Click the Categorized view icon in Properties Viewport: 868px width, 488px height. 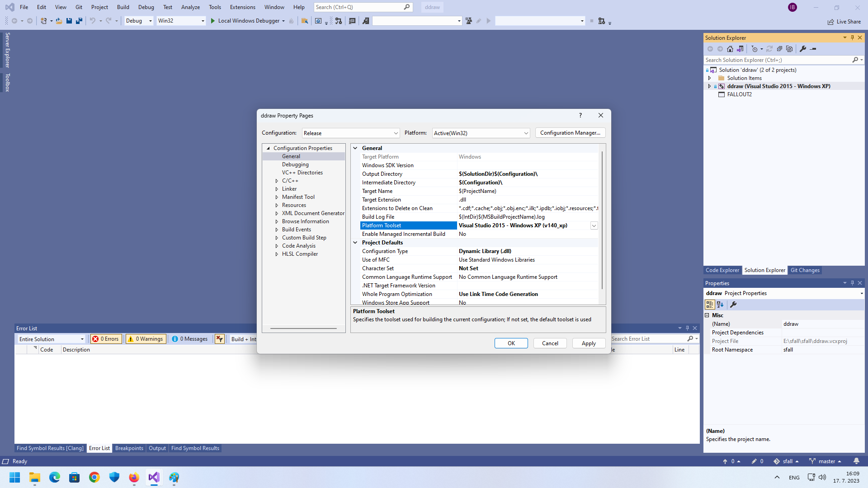[x=710, y=305]
